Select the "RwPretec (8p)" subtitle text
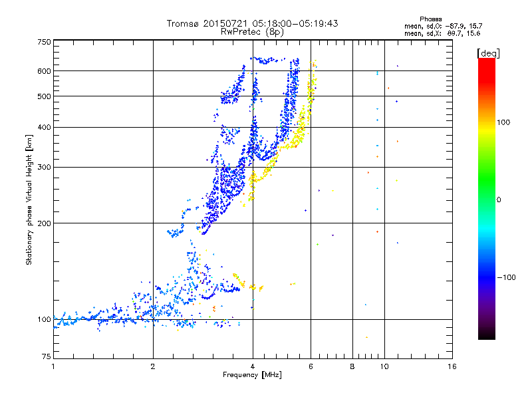The height and width of the screenshot is (399, 532). point(252,32)
